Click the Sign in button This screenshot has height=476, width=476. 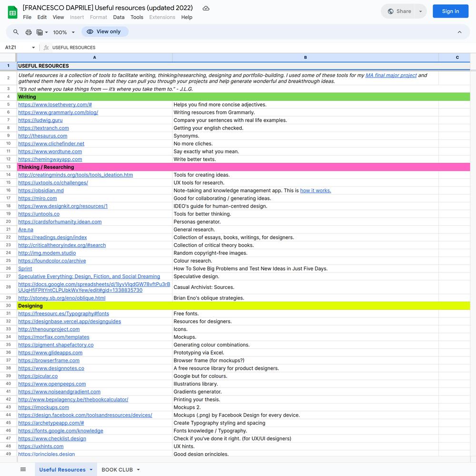[x=450, y=11]
